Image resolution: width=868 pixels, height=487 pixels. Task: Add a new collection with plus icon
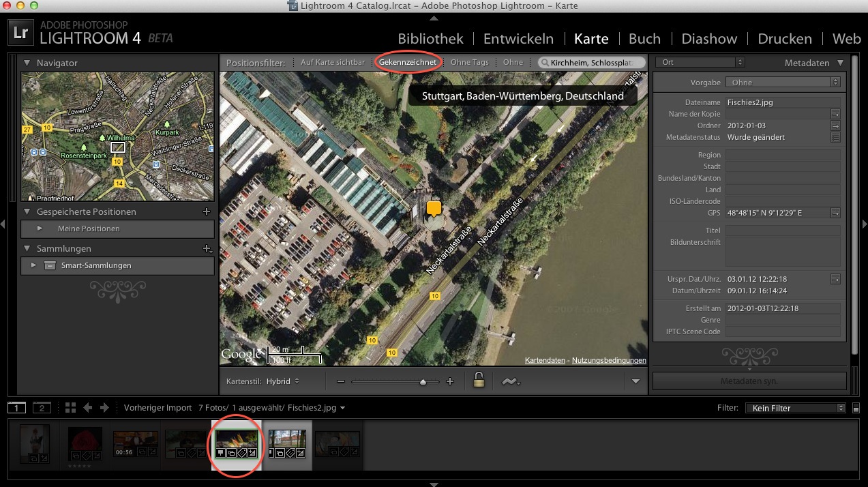tap(207, 249)
